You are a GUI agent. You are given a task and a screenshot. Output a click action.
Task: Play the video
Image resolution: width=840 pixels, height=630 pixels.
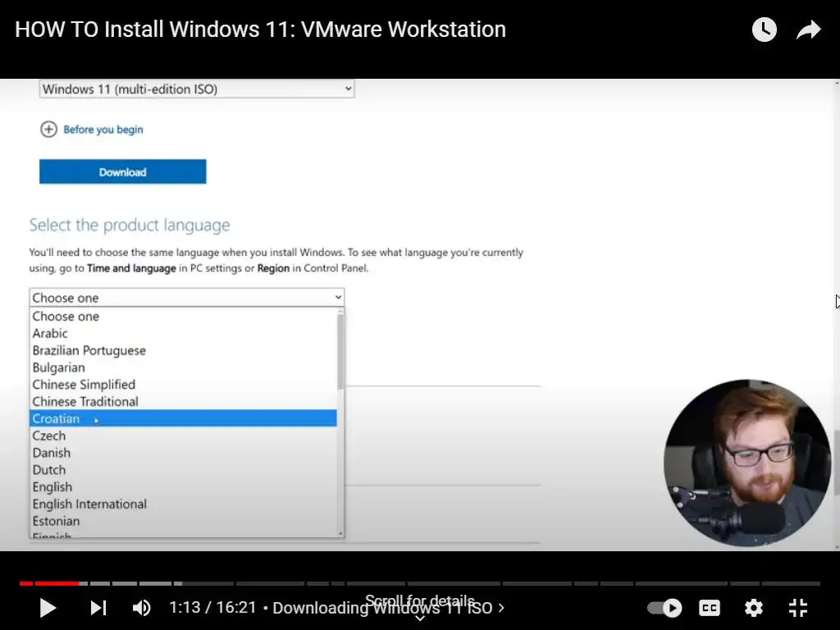(48, 608)
